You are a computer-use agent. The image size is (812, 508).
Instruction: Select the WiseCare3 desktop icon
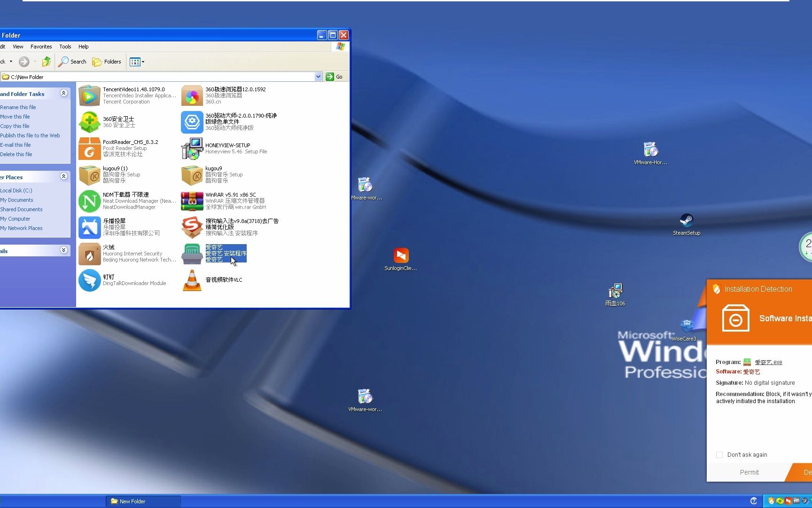(687, 325)
